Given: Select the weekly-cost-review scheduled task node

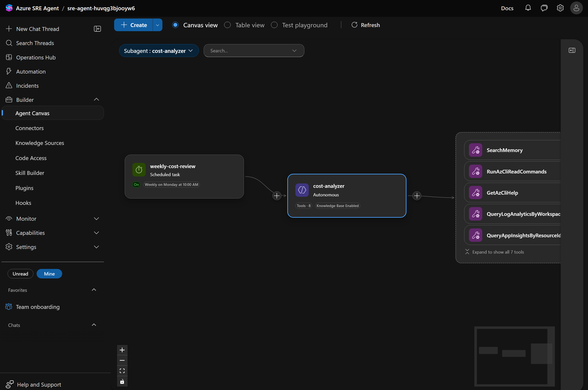Looking at the screenshot, I should pyautogui.click(x=184, y=177).
